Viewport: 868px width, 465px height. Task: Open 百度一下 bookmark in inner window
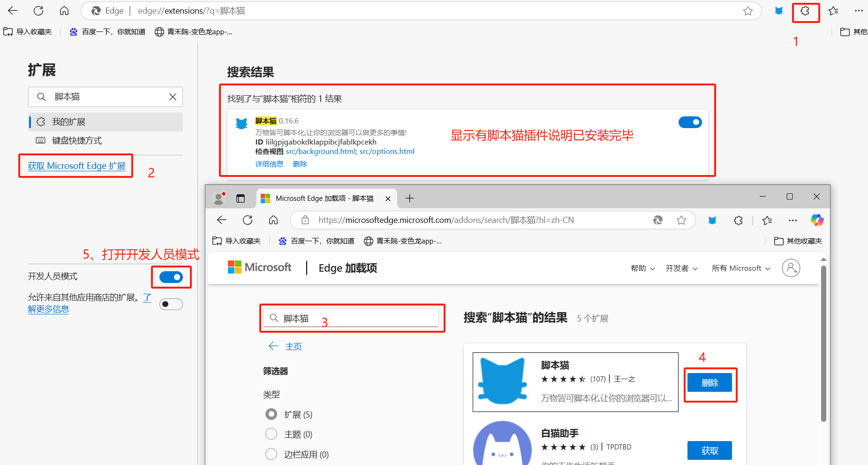pos(317,241)
